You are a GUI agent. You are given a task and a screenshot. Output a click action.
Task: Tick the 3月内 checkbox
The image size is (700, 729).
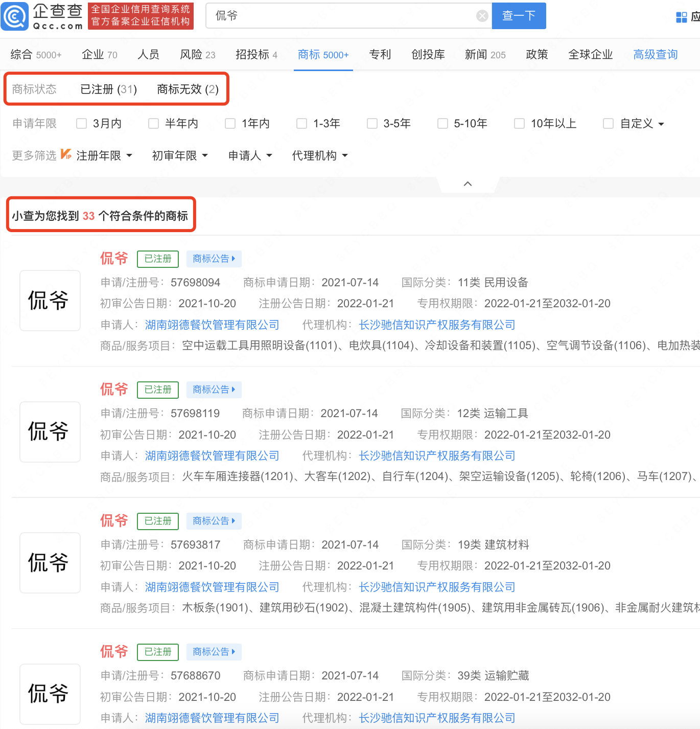(81, 123)
